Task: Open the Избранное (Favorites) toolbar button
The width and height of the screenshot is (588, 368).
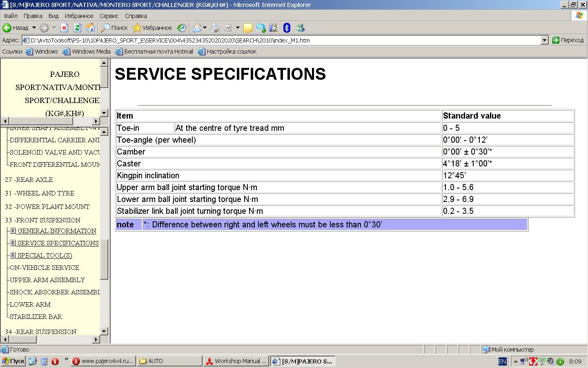Action: click(153, 28)
